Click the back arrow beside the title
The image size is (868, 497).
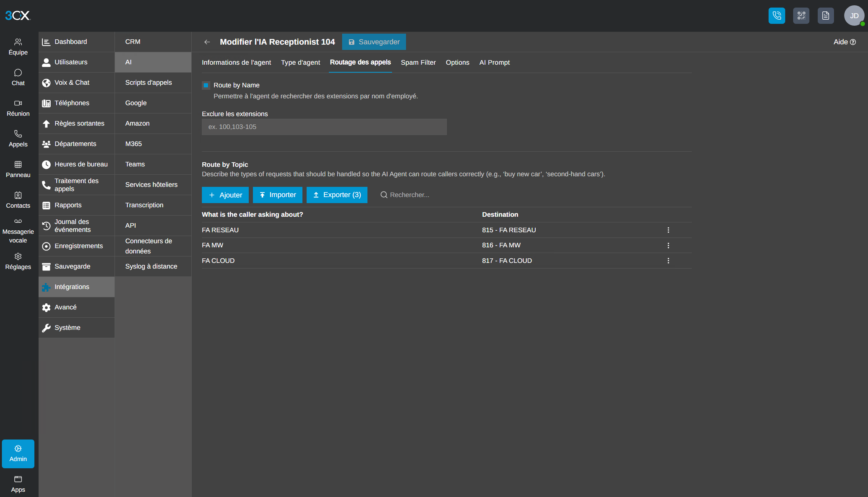pos(207,42)
